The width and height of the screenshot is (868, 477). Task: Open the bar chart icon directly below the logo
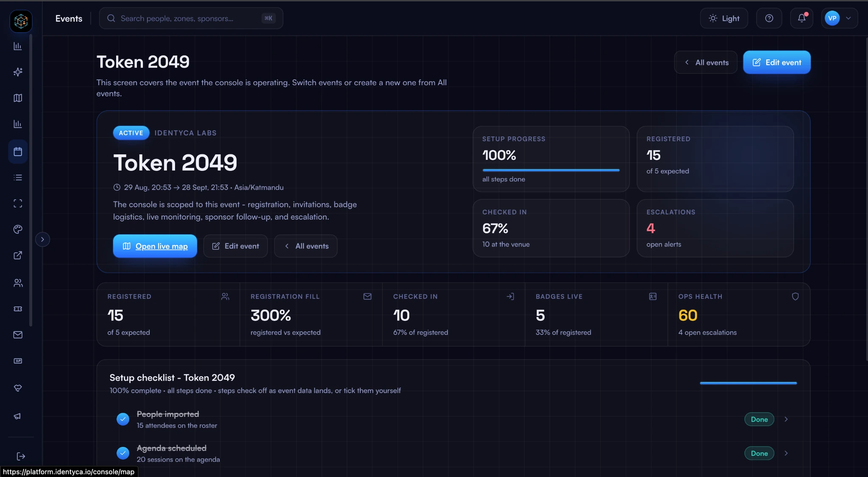tap(18, 46)
